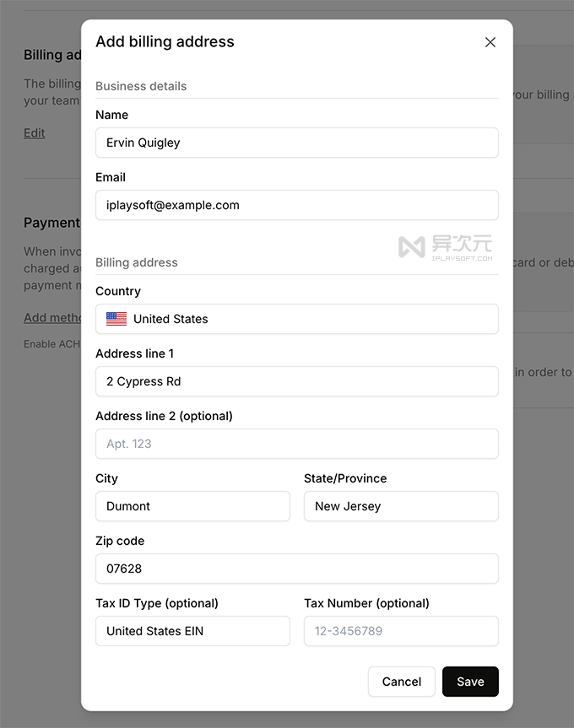Click the United States flag icon
This screenshot has width=574, height=728.
pos(116,319)
